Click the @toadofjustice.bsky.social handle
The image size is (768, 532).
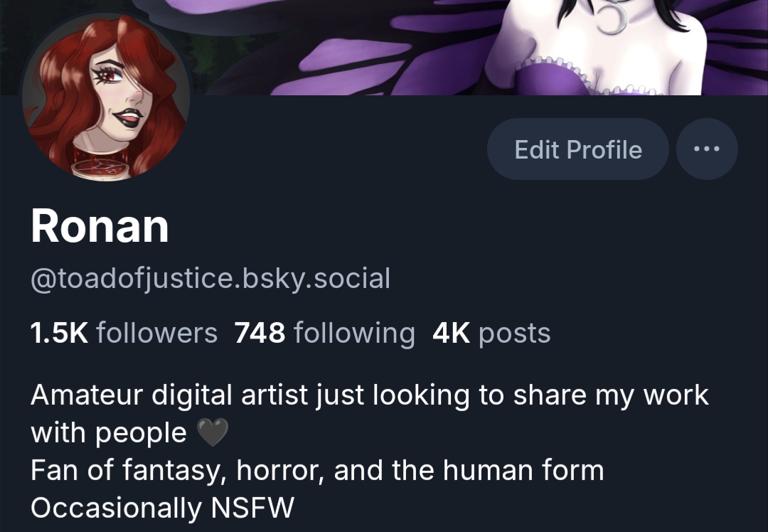click(x=210, y=279)
